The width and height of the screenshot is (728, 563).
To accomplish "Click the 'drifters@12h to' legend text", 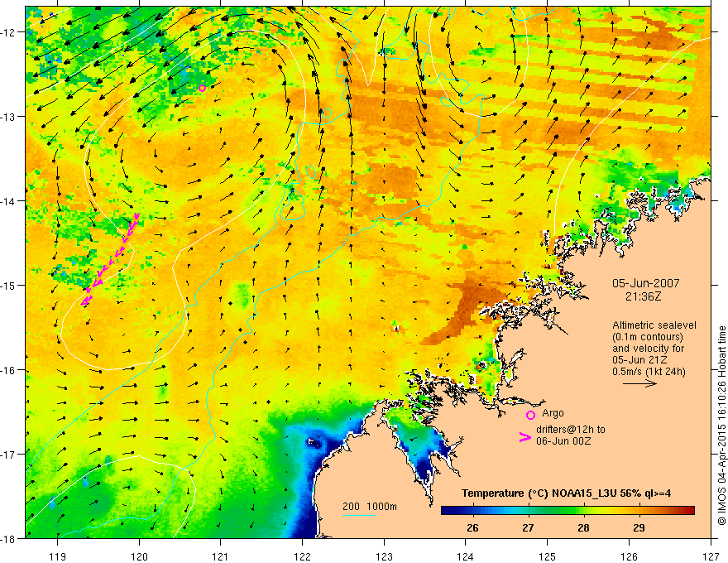I will point(571,430).
